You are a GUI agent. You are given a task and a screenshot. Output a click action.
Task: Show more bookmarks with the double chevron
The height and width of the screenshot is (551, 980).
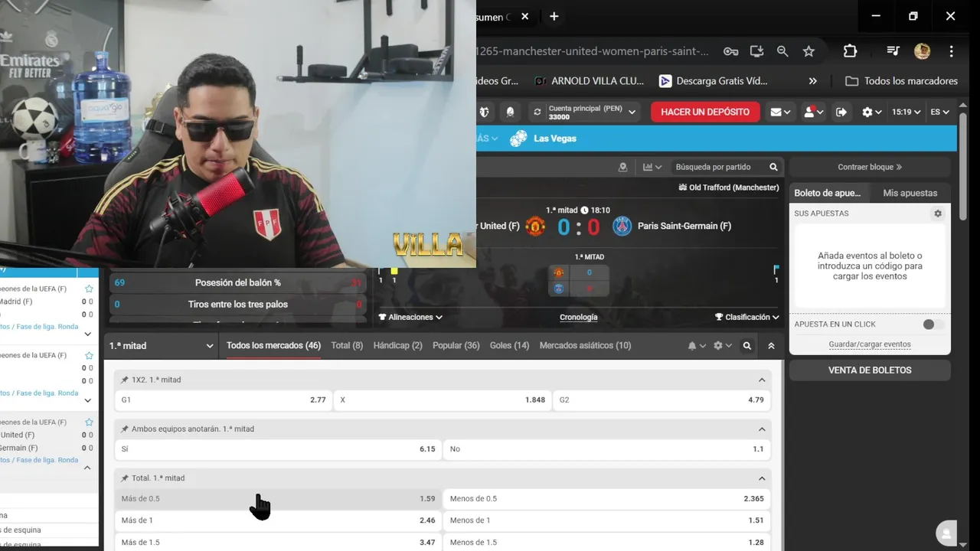pyautogui.click(x=813, y=81)
